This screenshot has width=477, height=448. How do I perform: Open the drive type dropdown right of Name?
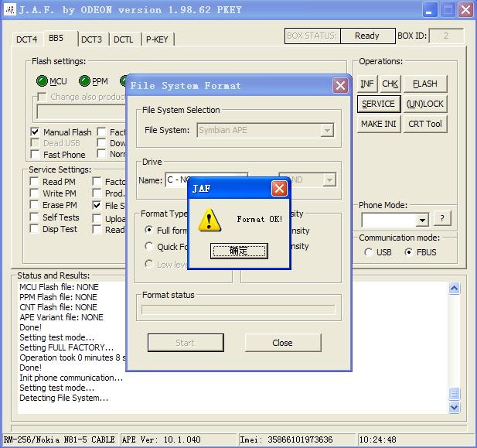pyautogui.click(x=329, y=180)
